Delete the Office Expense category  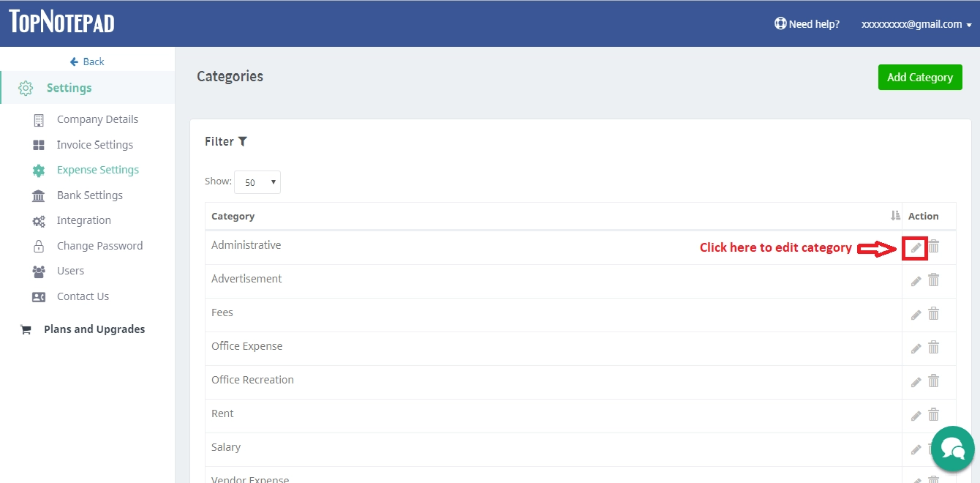pyautogui.click(x=933, y=347)
